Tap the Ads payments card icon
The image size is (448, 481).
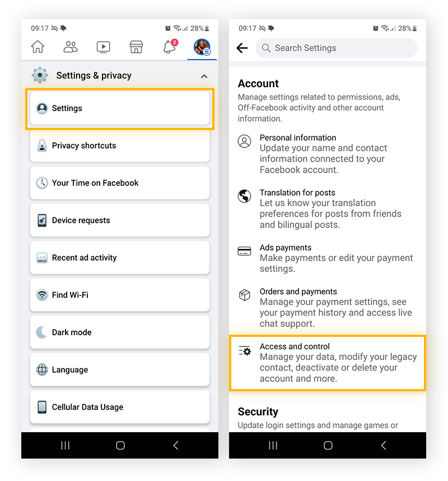click(x=244, y=251)
